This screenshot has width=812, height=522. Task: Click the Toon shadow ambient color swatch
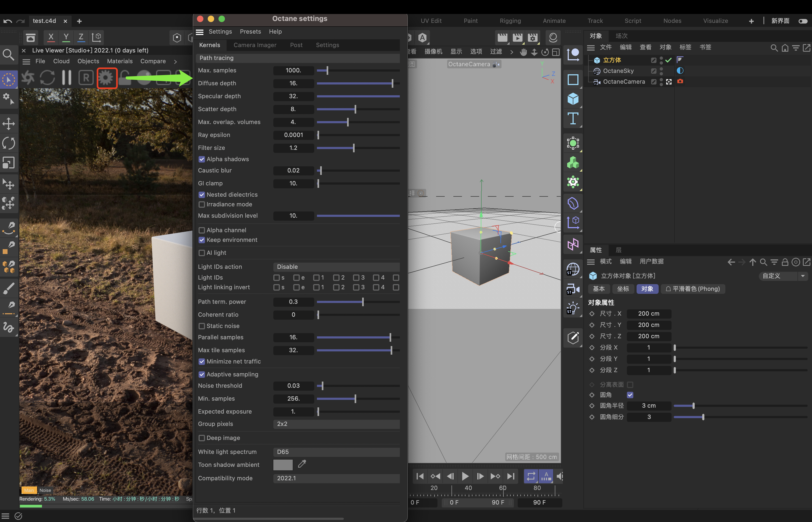pos(283,465)
